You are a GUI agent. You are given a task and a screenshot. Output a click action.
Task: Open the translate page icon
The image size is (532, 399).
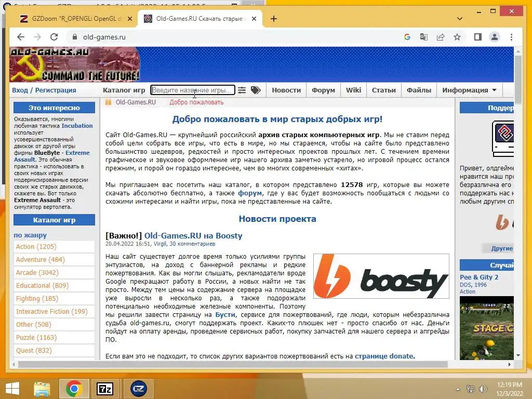[424, 37]
